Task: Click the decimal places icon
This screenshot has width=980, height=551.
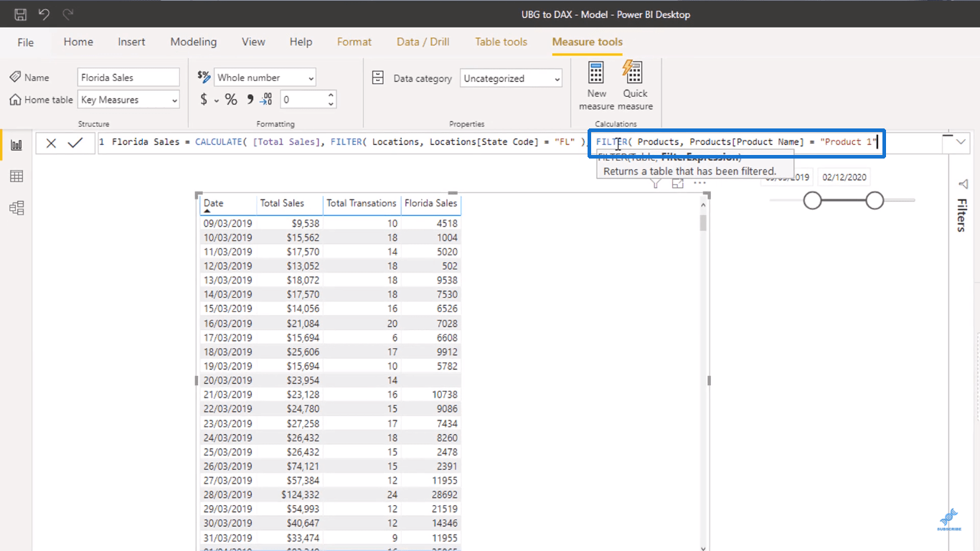Action: click(266, 100)
